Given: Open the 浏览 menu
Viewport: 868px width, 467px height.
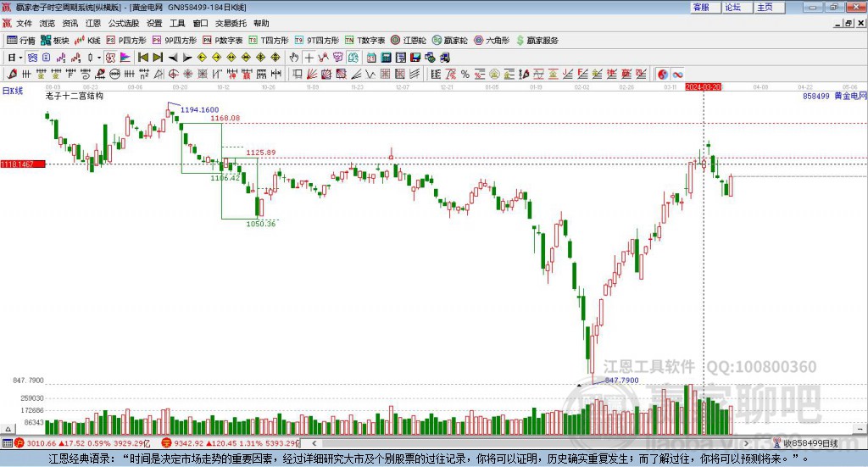Looking at the screenshot, I should pos(47,23).
